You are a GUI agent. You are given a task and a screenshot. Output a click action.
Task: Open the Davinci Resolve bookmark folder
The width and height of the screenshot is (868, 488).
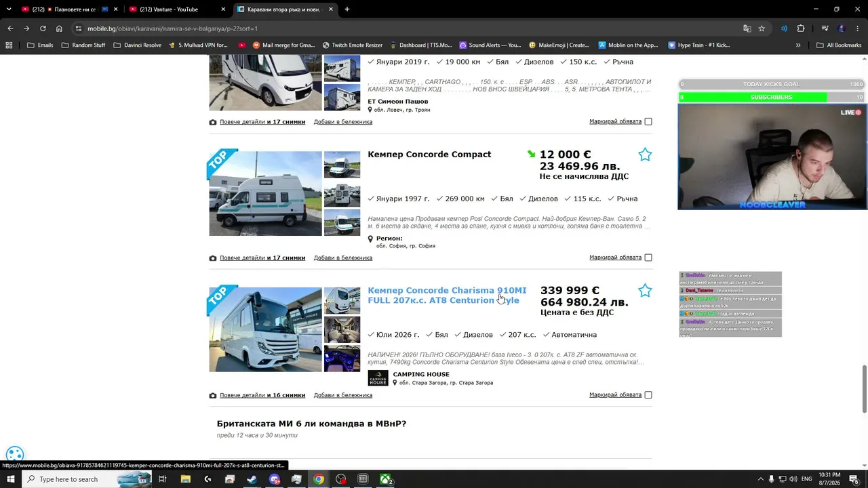pos(138,45)
